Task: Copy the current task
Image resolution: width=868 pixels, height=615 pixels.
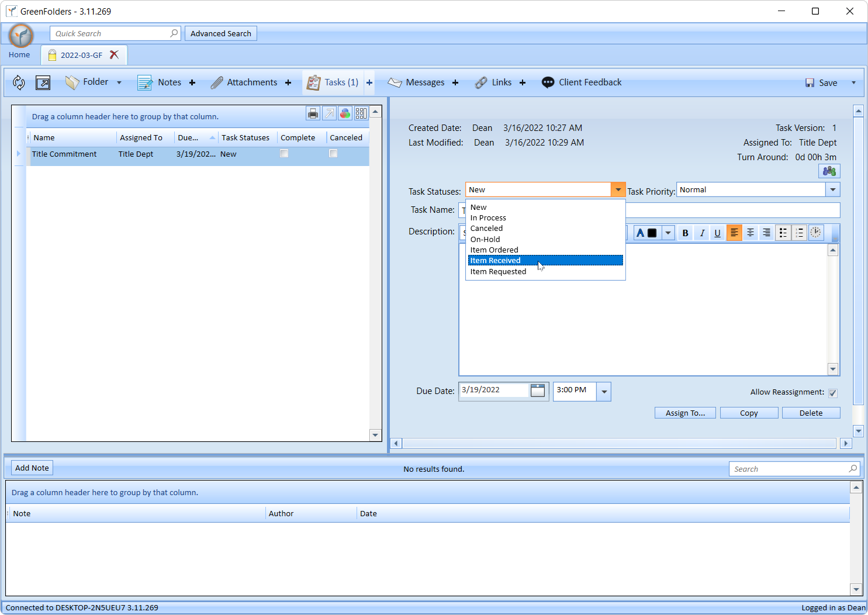Action: click(749, 413)
